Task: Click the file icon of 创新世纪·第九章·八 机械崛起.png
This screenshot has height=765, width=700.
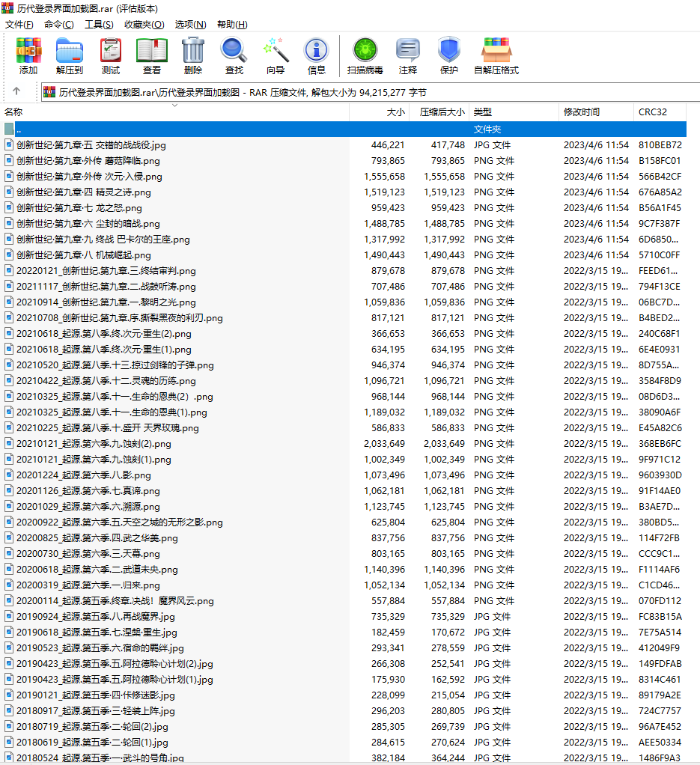Action: [x=9, y=255]
